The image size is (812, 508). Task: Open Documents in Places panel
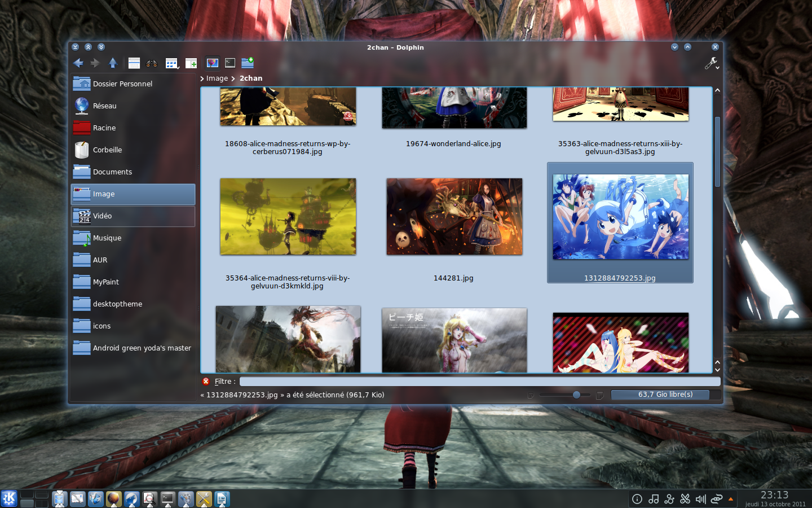tap(133, 172)
